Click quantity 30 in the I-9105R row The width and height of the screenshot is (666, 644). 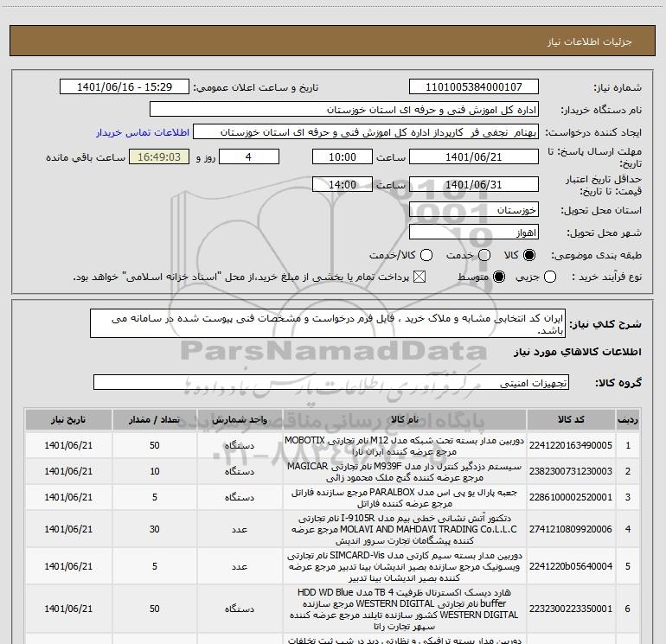pyautogui.click(x=155, y=529)
